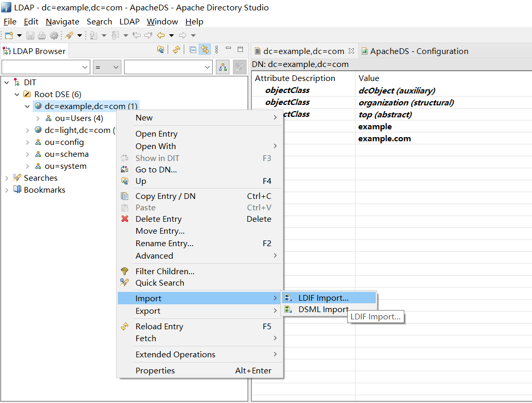
Task: Click the subtree scope button in quick search
Action: point(223,67)
